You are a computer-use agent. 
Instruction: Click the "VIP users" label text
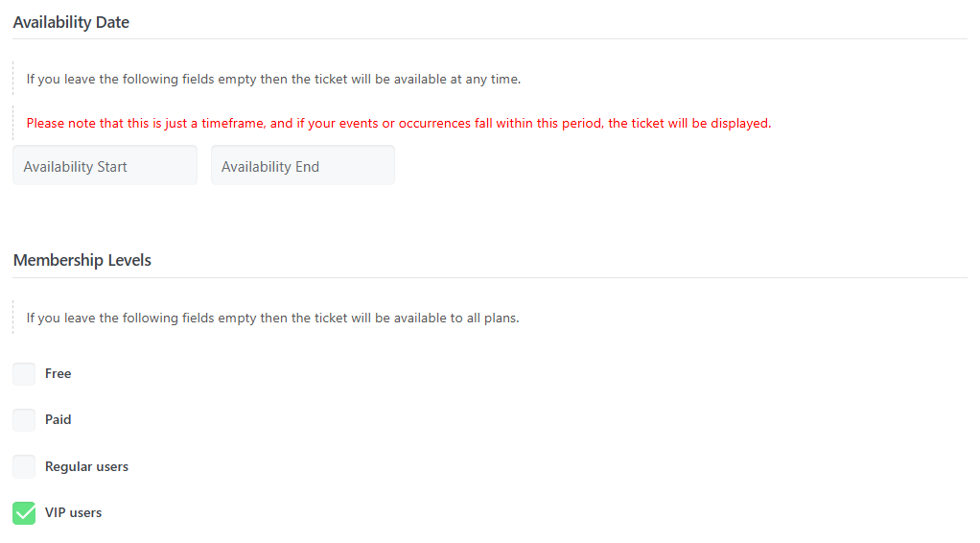(73, 513)
